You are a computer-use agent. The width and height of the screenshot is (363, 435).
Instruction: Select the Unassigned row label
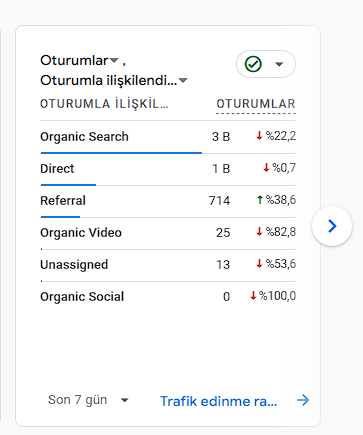click(x=74, y=265)
